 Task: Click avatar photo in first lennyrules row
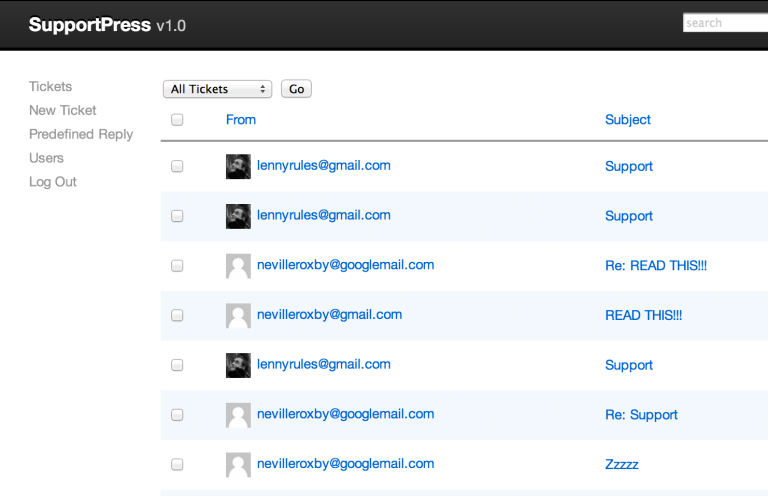coord(238,167)
